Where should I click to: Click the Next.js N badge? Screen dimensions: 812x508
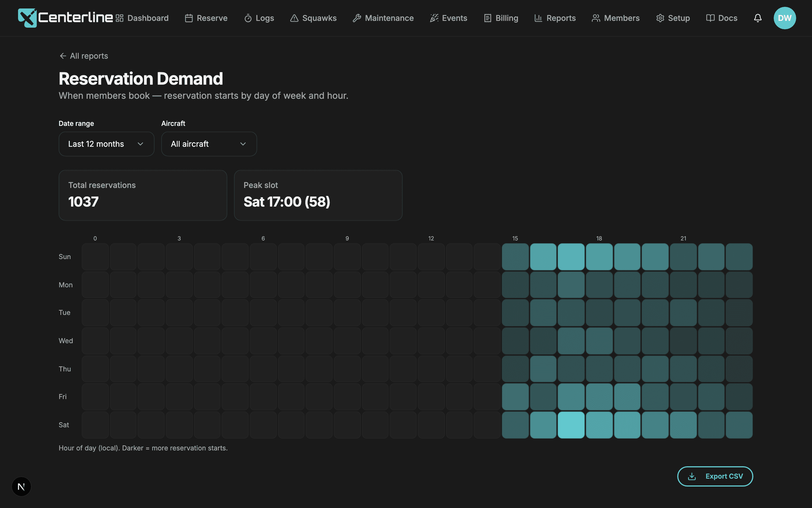click(x=21, y=487)
